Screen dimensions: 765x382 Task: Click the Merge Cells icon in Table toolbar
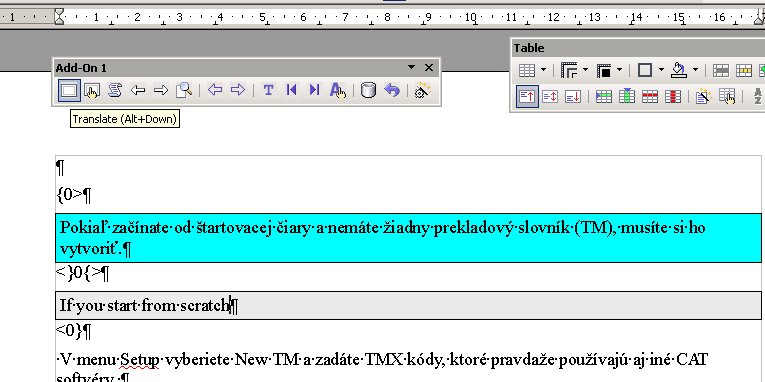(x=721, y=71)
